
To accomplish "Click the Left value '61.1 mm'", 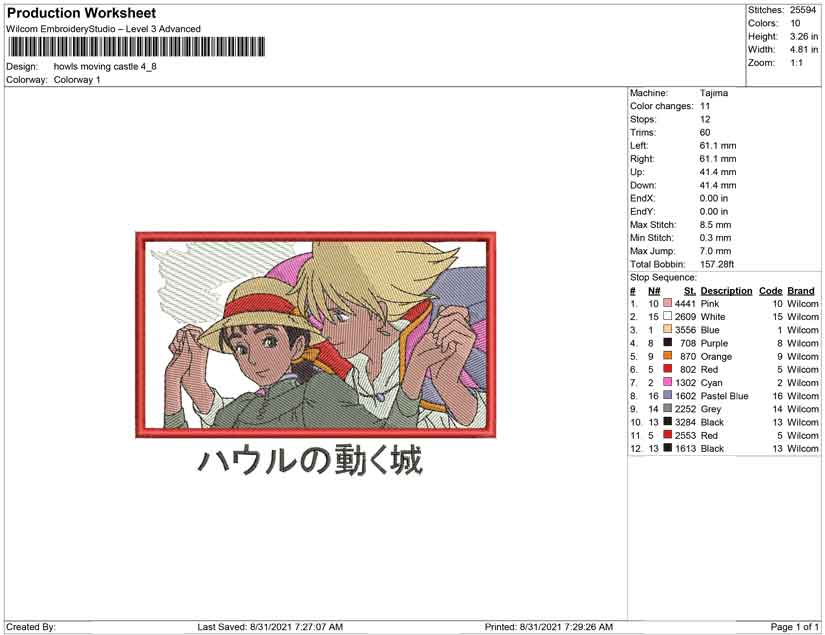I will tap(718, 146).
